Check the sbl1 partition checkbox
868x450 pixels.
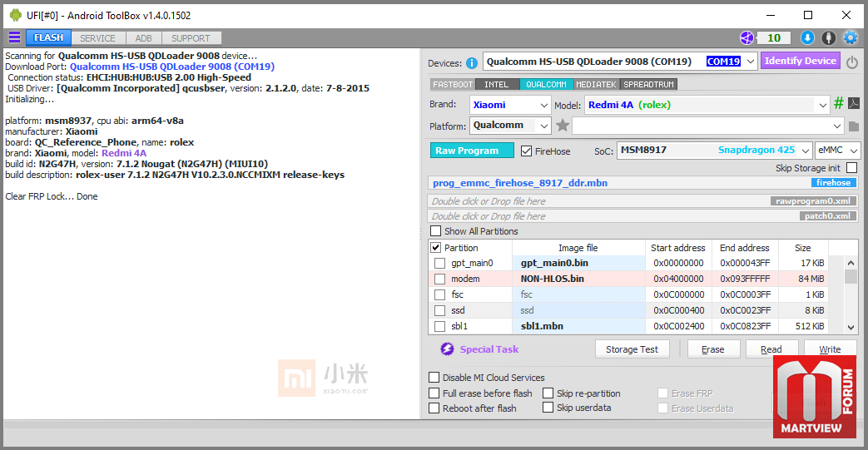point(439,327)
